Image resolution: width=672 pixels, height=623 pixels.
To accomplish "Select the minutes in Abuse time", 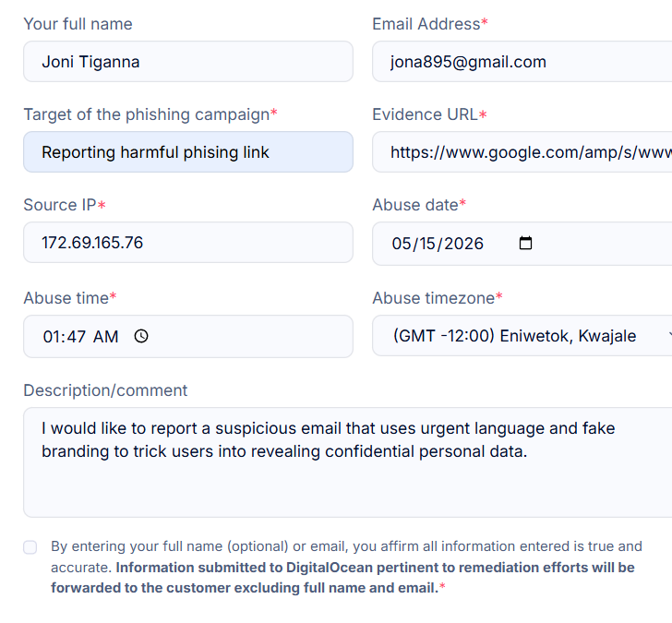I will tap(76, 337).
